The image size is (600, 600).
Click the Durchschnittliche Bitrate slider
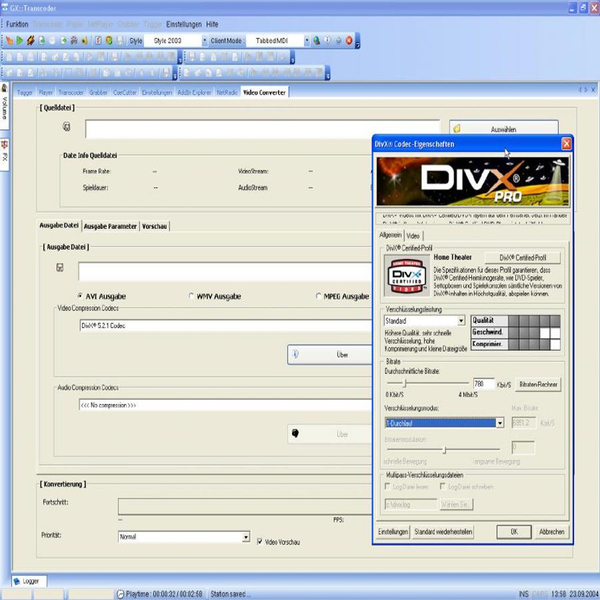tap(428, 383)
